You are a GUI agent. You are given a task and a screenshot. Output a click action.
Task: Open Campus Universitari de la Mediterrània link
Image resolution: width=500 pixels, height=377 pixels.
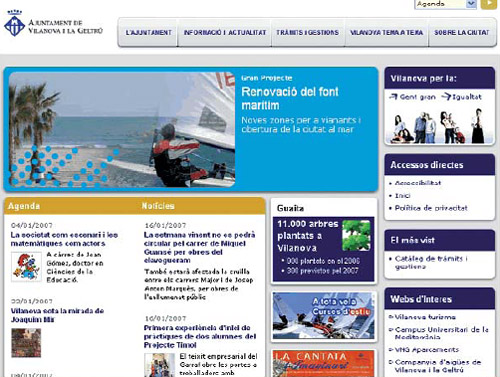coord(442,333)
